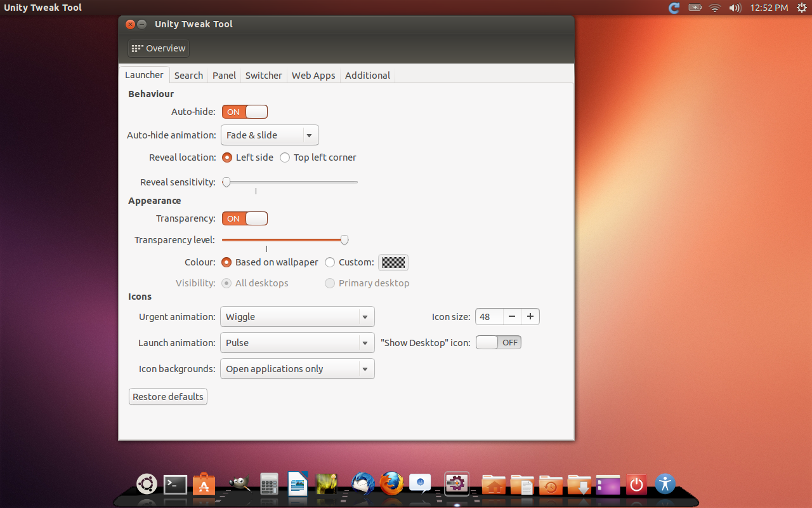Launch Firefox from the dock
The width and height of the screenshot is (812, 508).
pos(391,484)
